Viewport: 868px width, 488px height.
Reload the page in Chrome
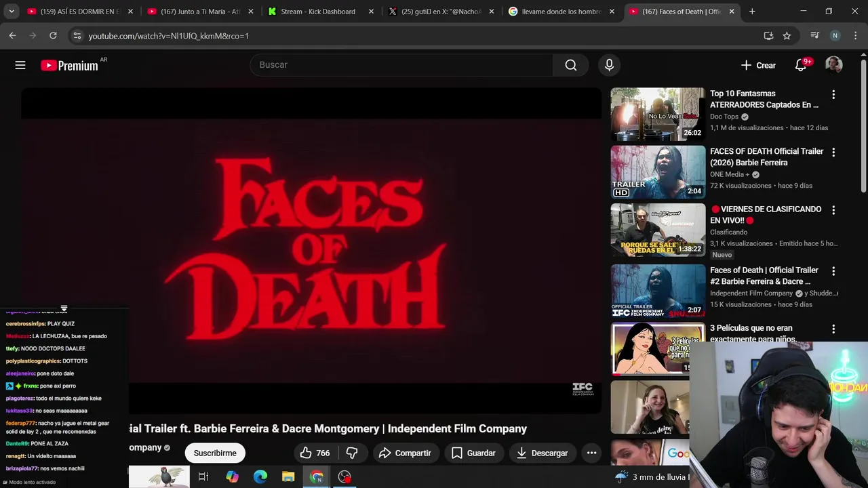coord(53,36)
